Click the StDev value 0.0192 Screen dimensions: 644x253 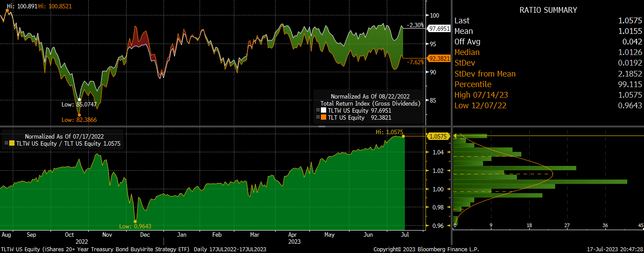tap(630, 63)
